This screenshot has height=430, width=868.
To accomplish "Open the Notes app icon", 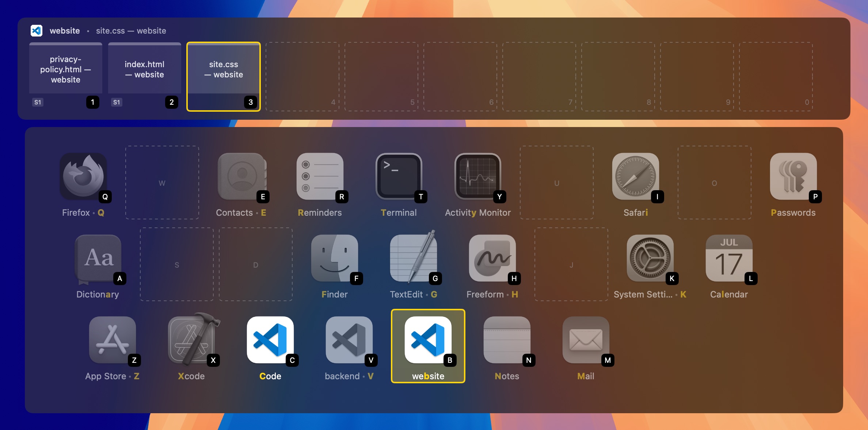I will click(x=507, y=340).
